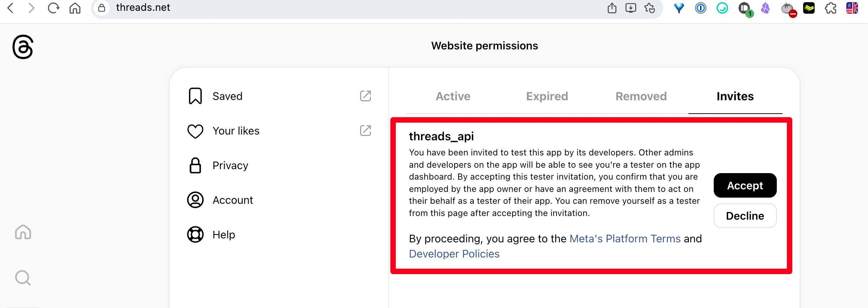Decline the threads_api tester invitation

coord(745,216)
